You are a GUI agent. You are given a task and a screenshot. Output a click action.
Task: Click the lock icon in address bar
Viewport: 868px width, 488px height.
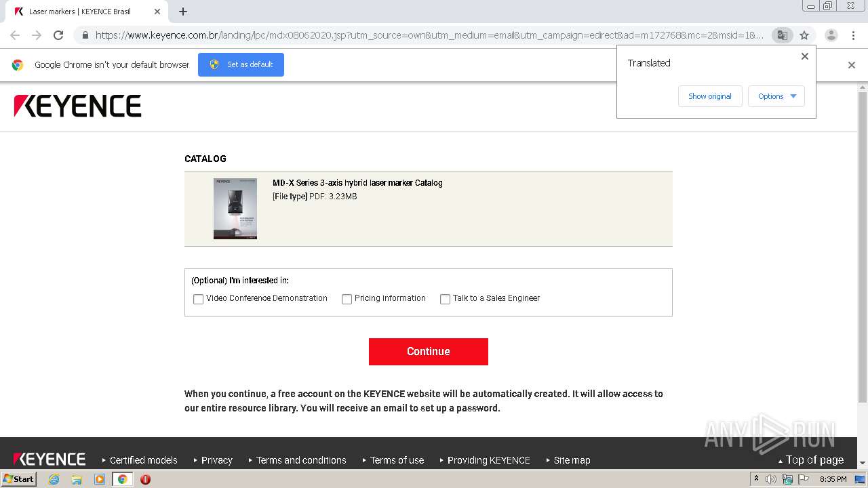(85, 35)
